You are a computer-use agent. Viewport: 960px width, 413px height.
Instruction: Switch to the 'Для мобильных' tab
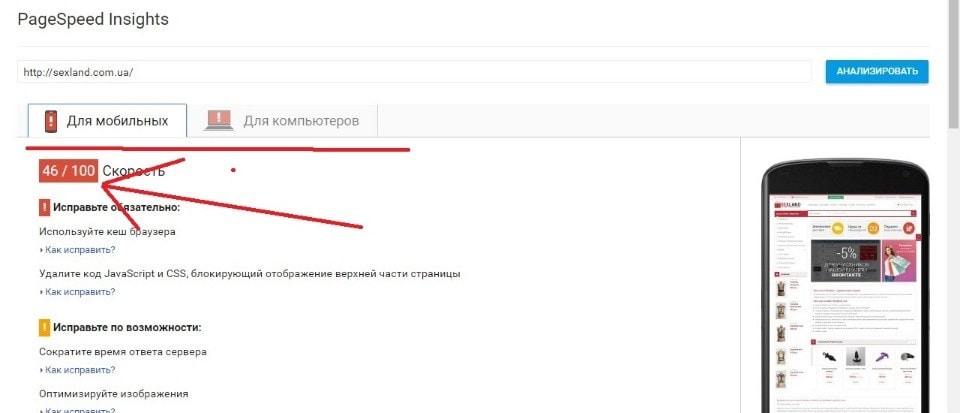tap(107, 121)
